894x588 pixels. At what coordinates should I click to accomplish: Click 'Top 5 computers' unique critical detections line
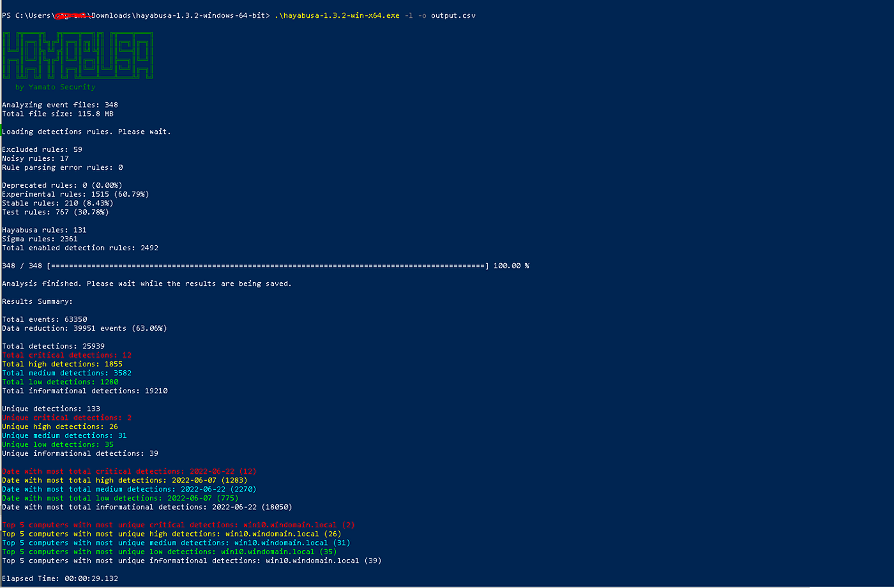point(178,525)
